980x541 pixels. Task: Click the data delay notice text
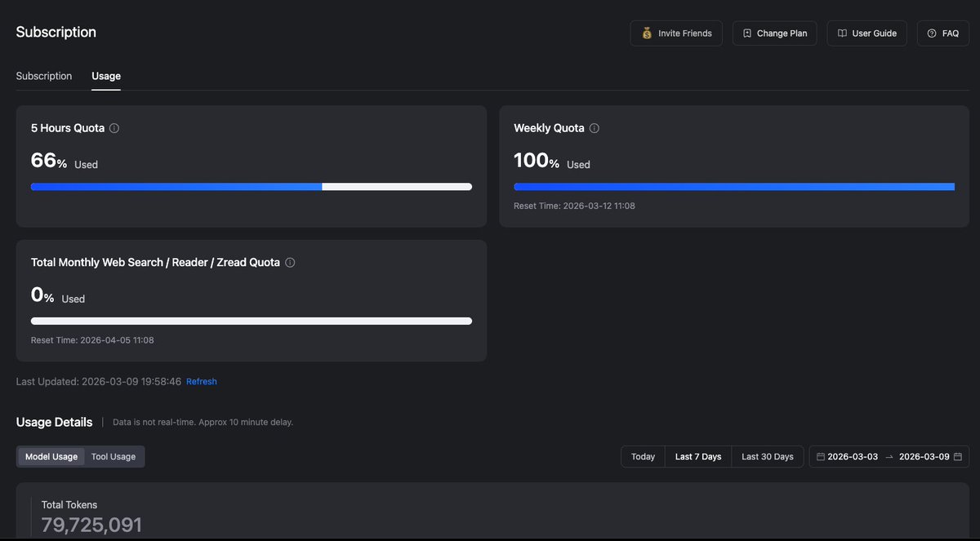coord(203,423)
